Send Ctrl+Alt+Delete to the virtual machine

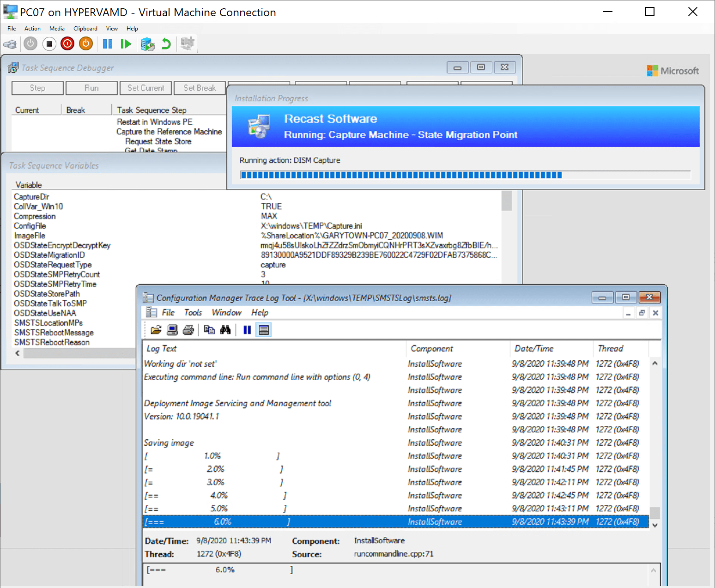pyautogui.click(x=10, y=43)
